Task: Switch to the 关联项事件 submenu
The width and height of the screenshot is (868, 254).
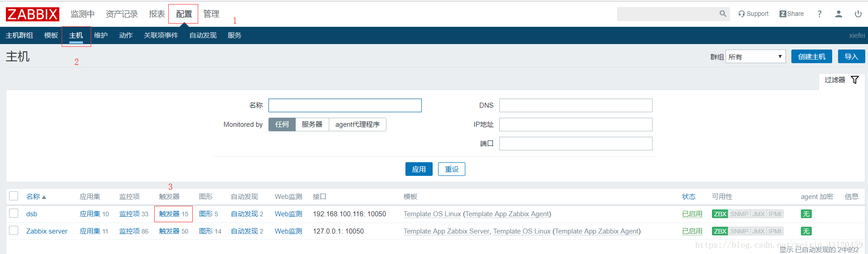Action: [161, 35]
